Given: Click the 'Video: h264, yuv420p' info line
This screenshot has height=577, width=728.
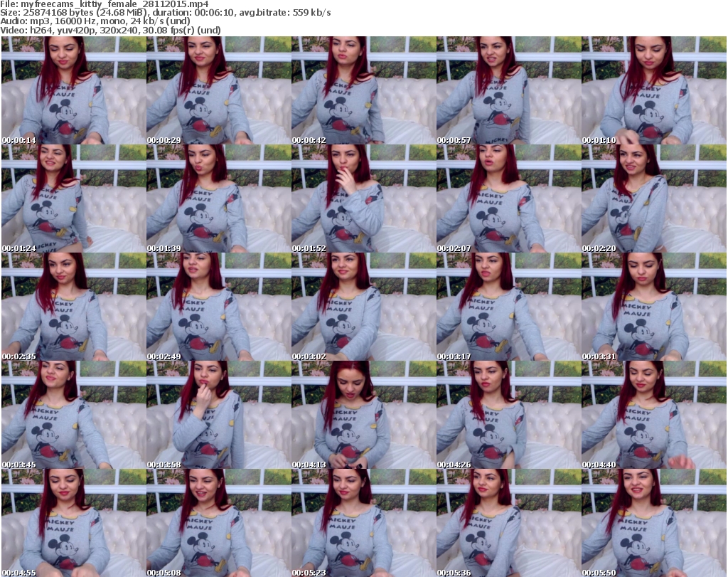Looking at the screenshot, I should pyautogui.click(x=110, y=30).
